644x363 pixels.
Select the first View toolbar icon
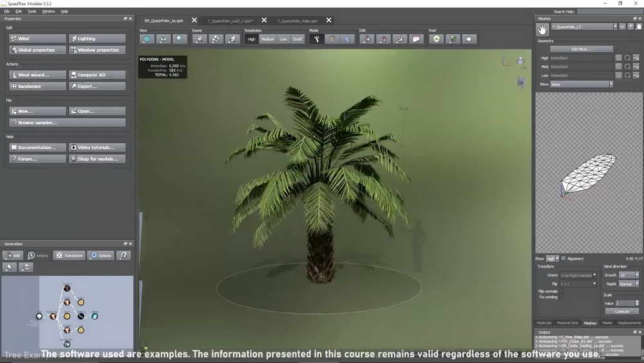click(x=147, y=39)
